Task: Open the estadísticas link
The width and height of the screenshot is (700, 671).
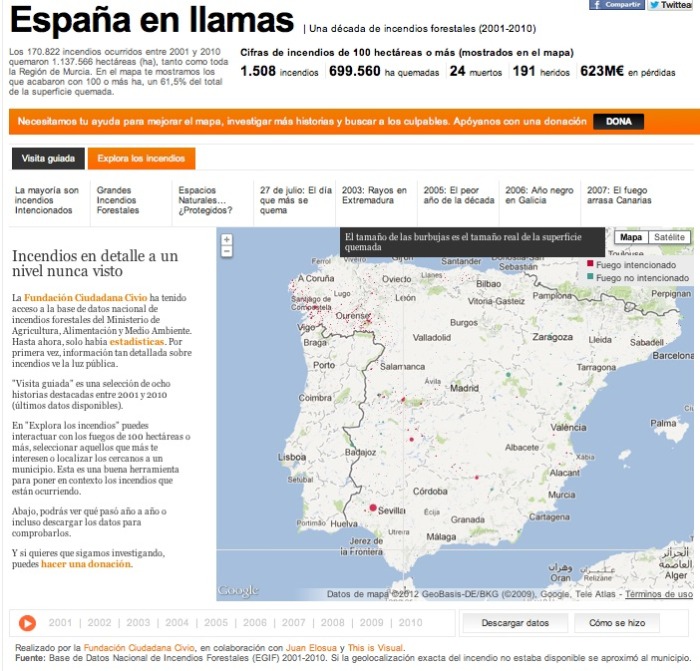Action: point(137,342)
